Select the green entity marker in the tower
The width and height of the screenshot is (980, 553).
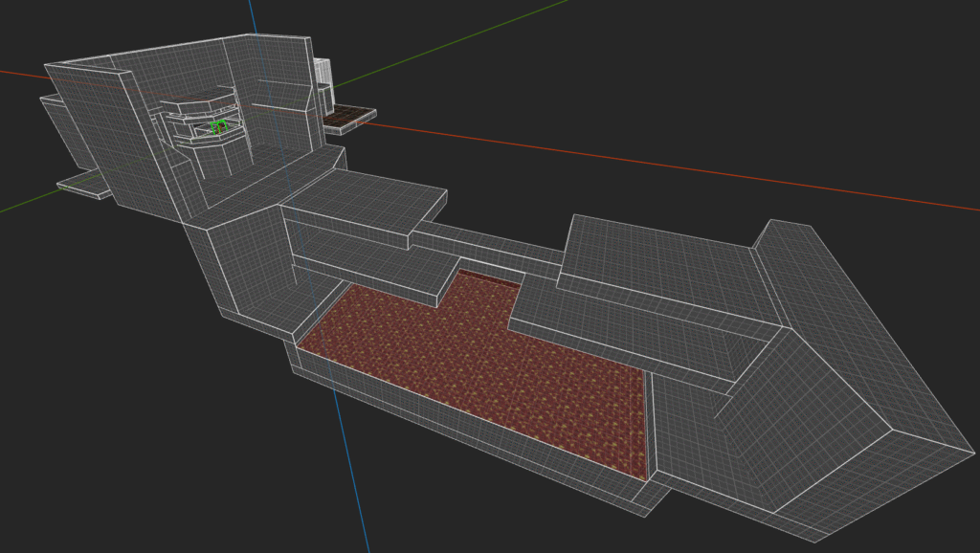point(218,126)
